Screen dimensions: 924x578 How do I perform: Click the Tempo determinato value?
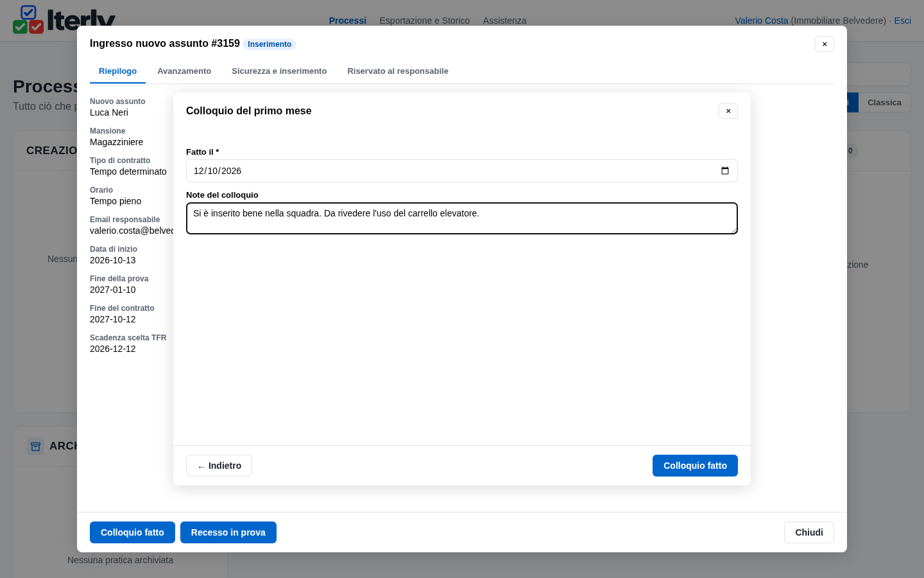coord(128,171)
